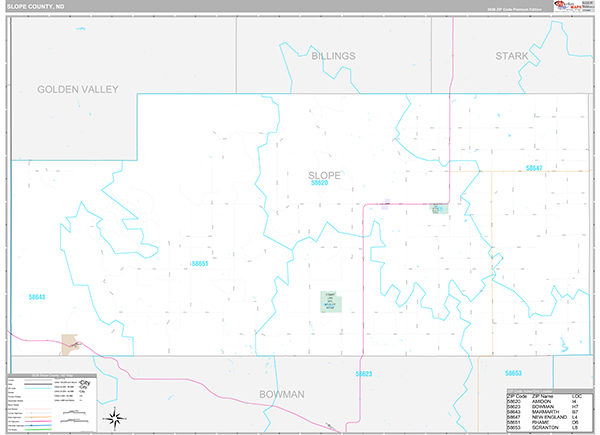Click the ZIP Code column header
This screenshot has width=600, height=435.
pyautogui.click(x=517, y=396)
